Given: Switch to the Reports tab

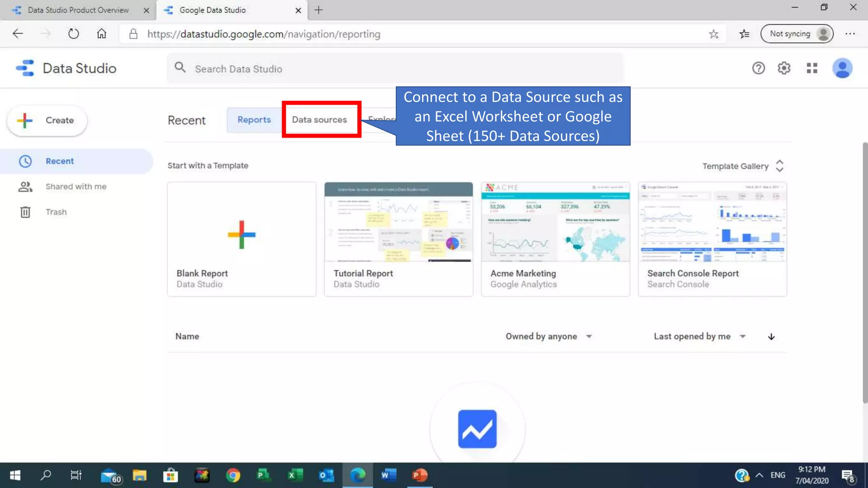Looking at the screenshot, I should (x=254, y=120).
